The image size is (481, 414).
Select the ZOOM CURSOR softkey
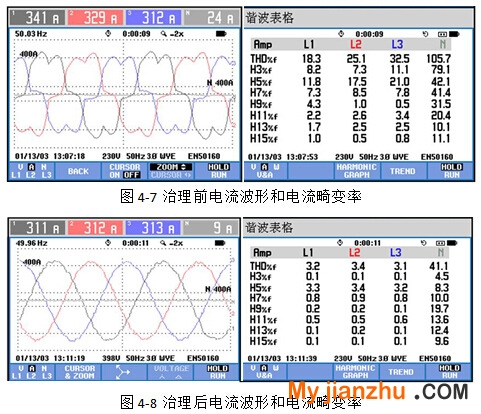[171, 171]
